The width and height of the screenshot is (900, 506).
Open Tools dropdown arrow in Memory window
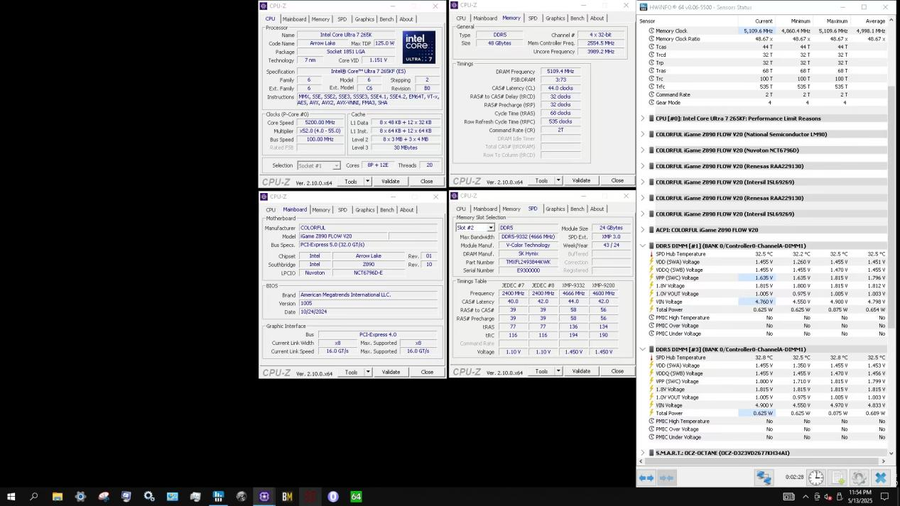[558, 180]
